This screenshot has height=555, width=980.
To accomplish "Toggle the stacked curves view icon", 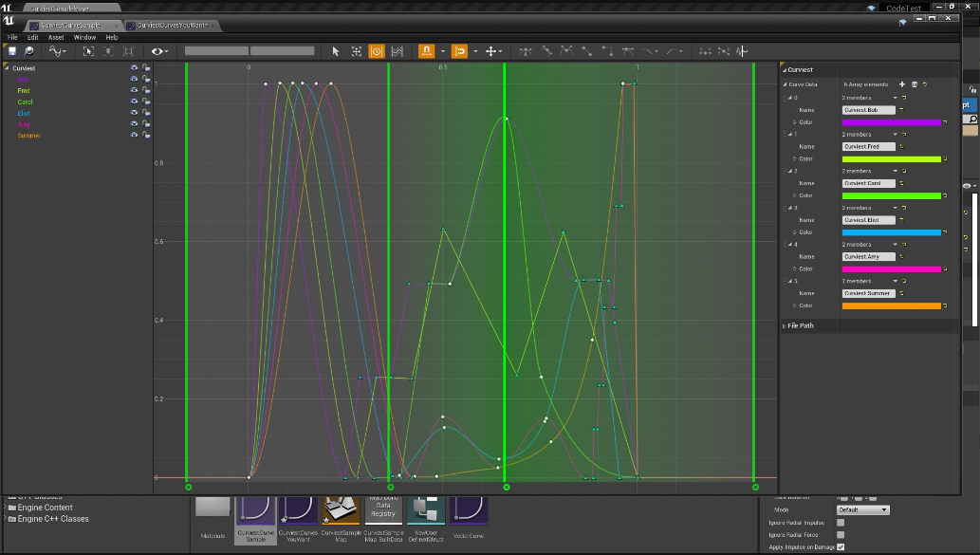I will (397, 51).
